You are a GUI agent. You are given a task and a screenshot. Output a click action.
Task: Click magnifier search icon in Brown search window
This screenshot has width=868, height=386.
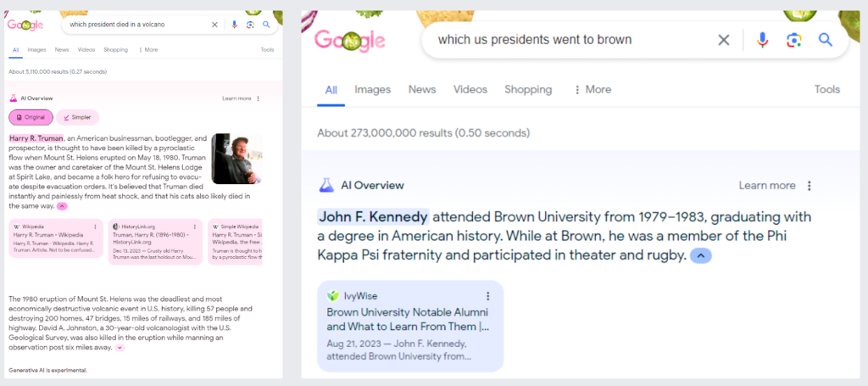(x=826, y=40)
